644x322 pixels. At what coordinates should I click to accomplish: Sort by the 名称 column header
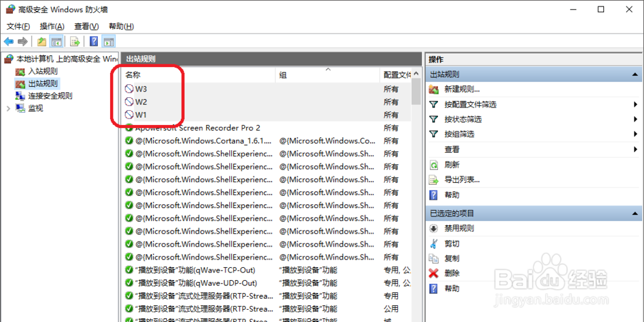coord(199,75)
